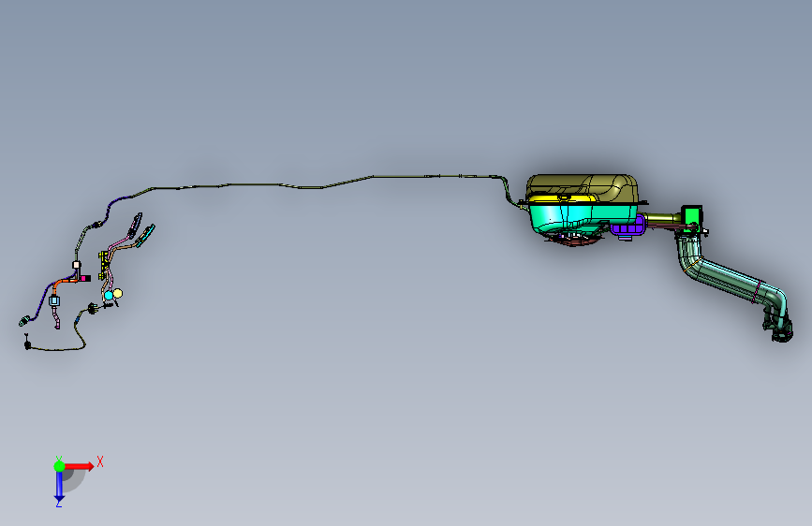Screen dimensions: 812x526
Task: Select the pale yellow round component
Action: [118, 294]
